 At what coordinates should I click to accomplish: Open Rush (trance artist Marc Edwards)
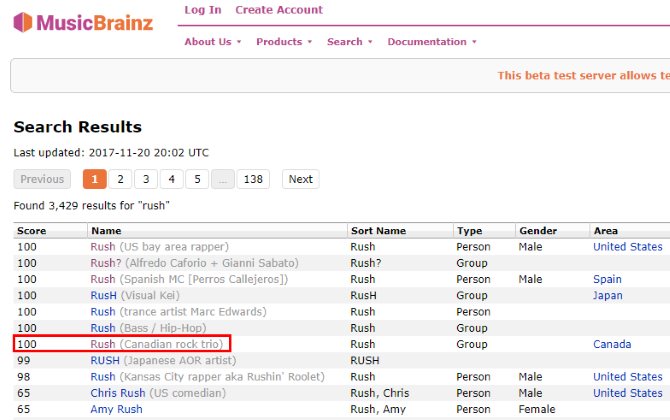coord(103,312)
